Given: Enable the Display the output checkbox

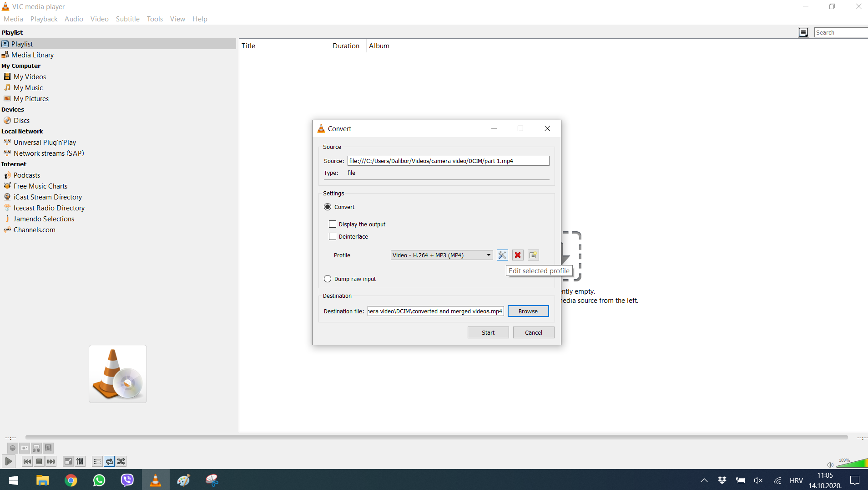Looking at the screenshot, I should (333, 224).
